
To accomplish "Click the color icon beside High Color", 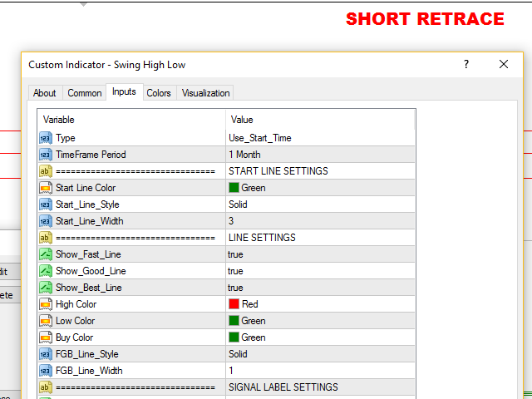I will pyautogui.click(x=46, y=304).
